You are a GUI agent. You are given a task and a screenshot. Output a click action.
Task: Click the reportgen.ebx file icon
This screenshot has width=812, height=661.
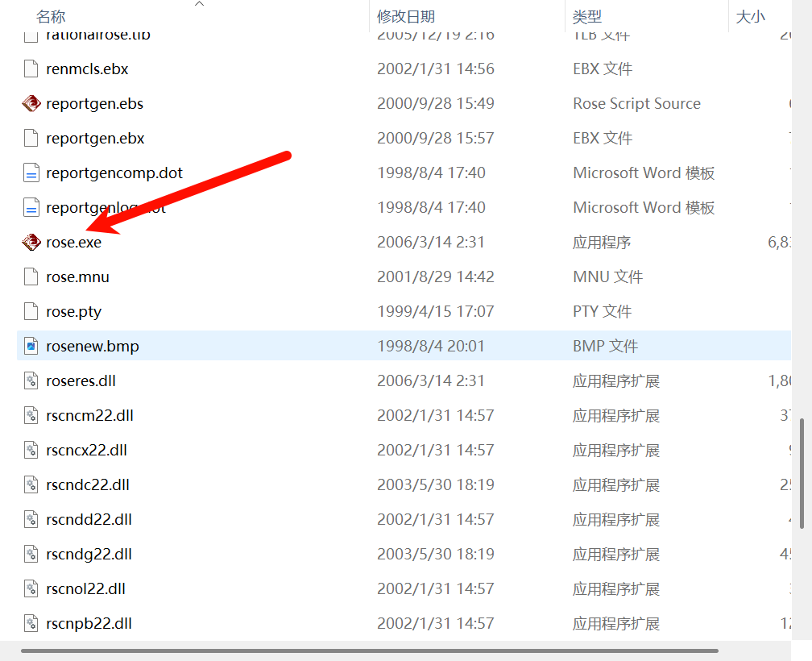(31, 139)
